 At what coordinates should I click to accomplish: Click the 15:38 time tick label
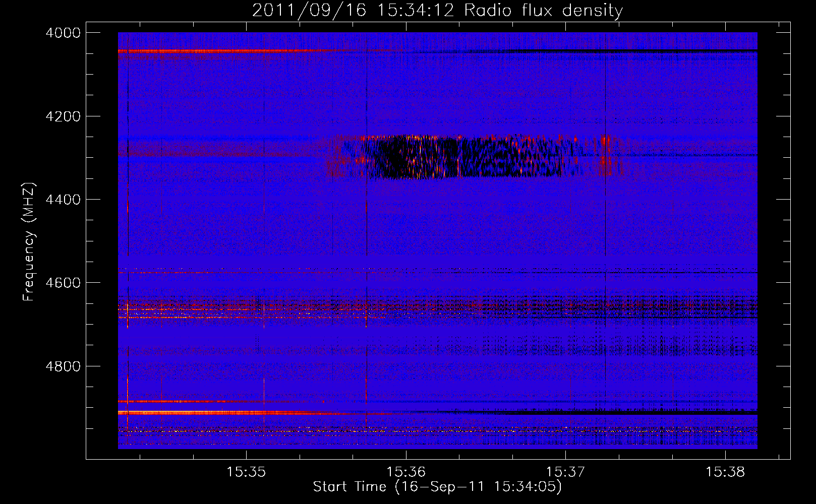point(725,472)
